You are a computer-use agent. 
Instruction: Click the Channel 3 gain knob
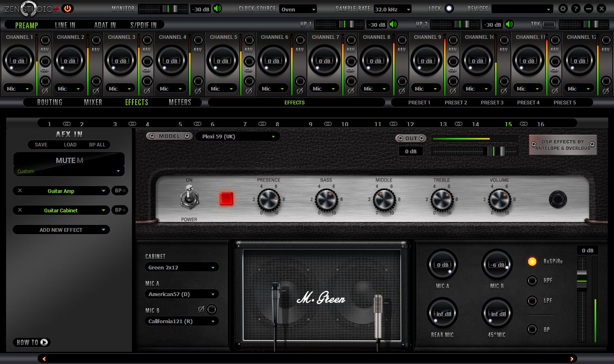point(121,61)
